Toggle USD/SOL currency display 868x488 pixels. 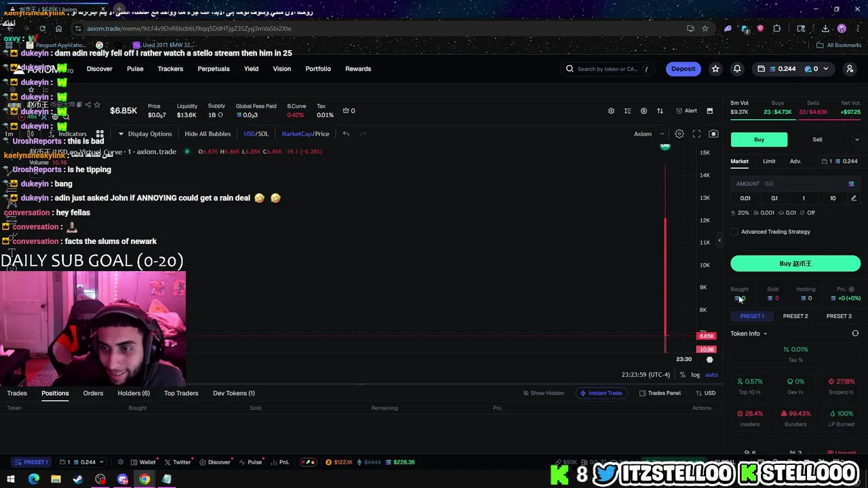click(x=256, y=134)
